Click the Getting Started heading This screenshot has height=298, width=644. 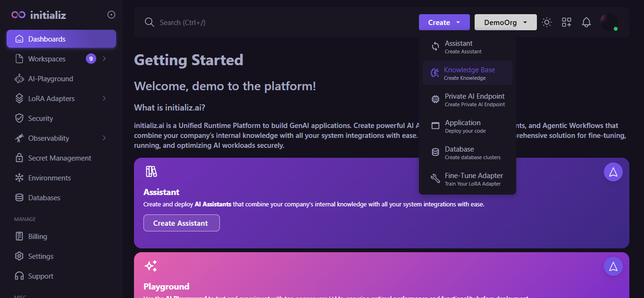point(189,60)
